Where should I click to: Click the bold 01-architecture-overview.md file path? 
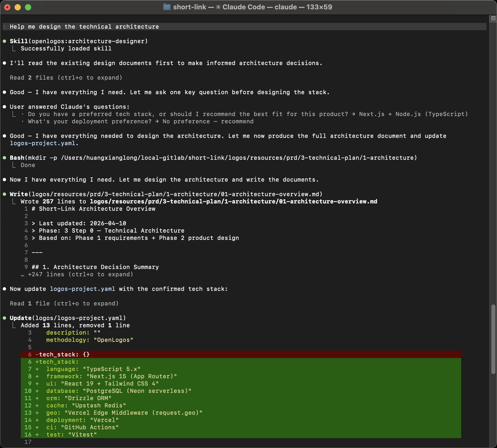pyautogui.click(x=233, y=201)
